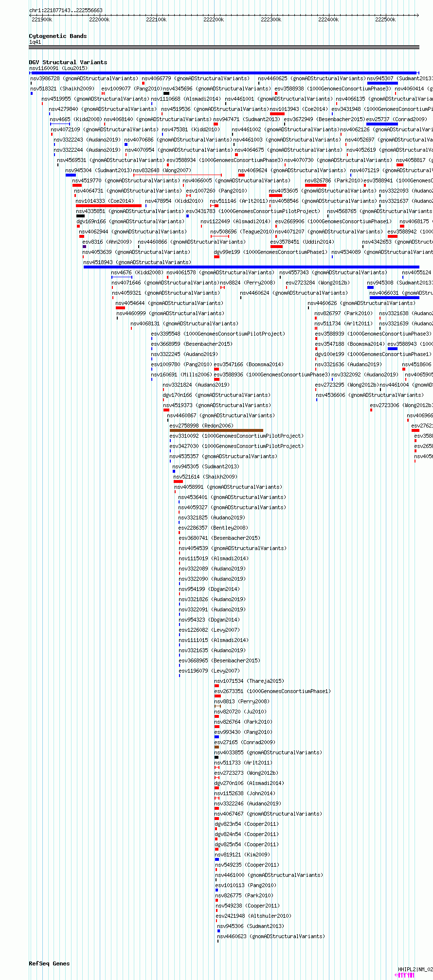The image size is (433, 980).
Task: Select nsv832648 (Wong2007) variant label
Action: point(162,170)
